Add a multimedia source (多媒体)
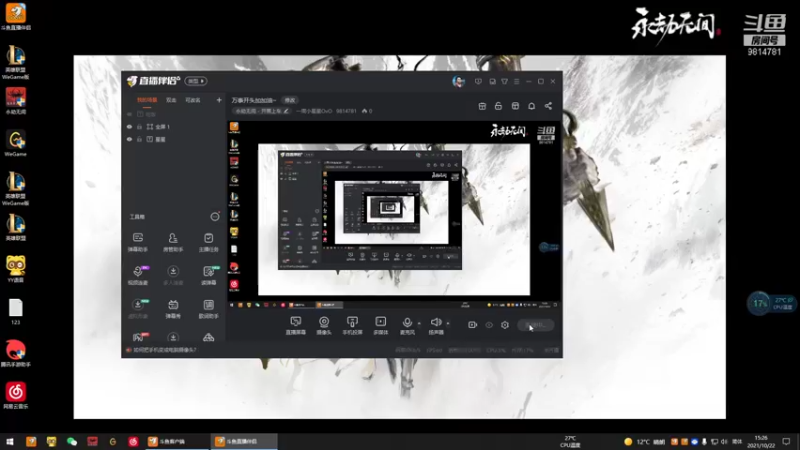 point(381,325)
